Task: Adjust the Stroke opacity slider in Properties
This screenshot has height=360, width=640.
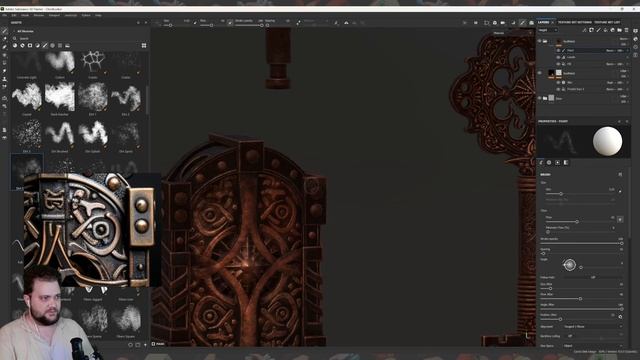Action: pos(582,243)
